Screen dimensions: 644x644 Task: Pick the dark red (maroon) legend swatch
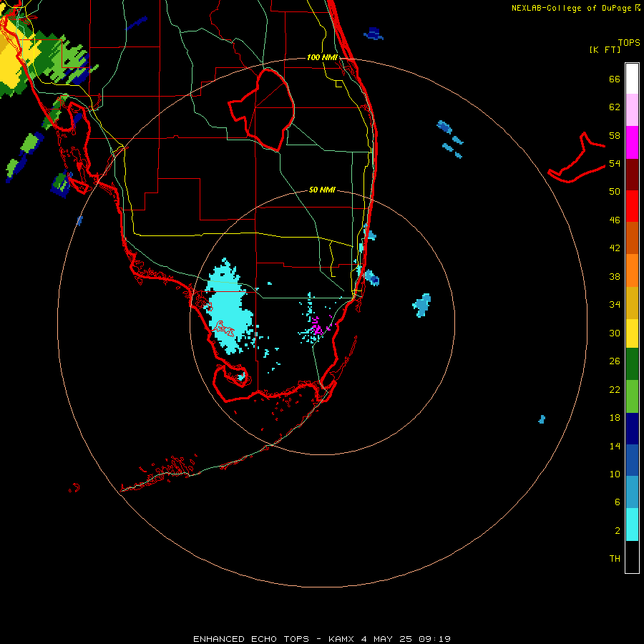click(x=632, y=174)
